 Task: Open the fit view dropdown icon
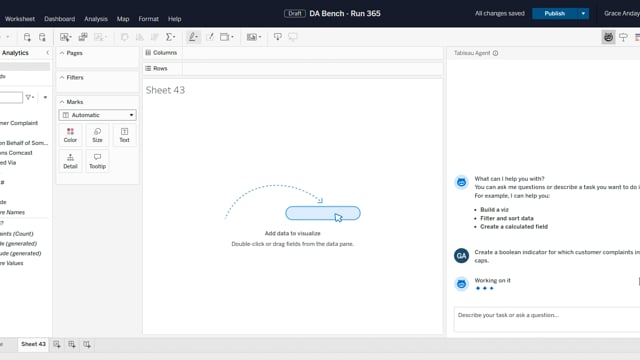point(227,37)
